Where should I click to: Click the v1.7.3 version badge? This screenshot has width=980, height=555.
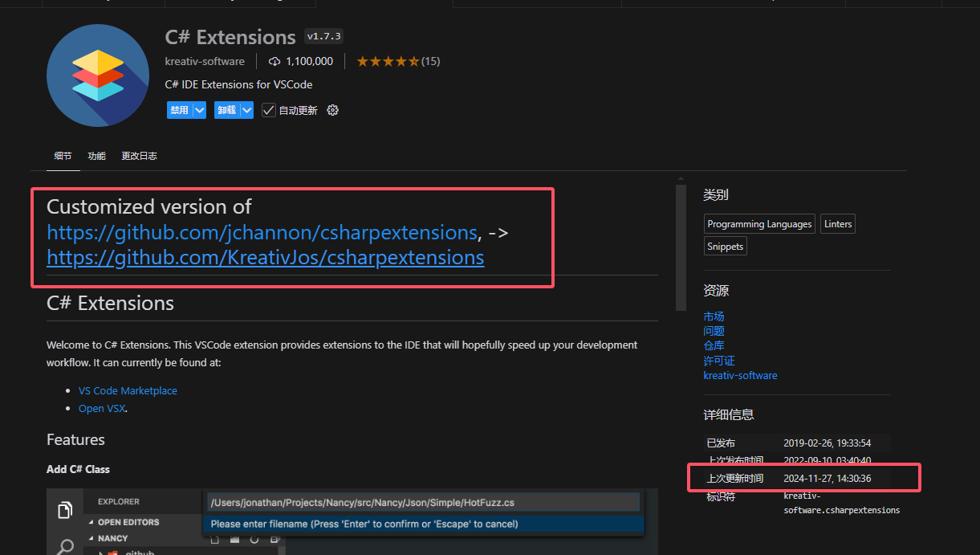[324, 37]
